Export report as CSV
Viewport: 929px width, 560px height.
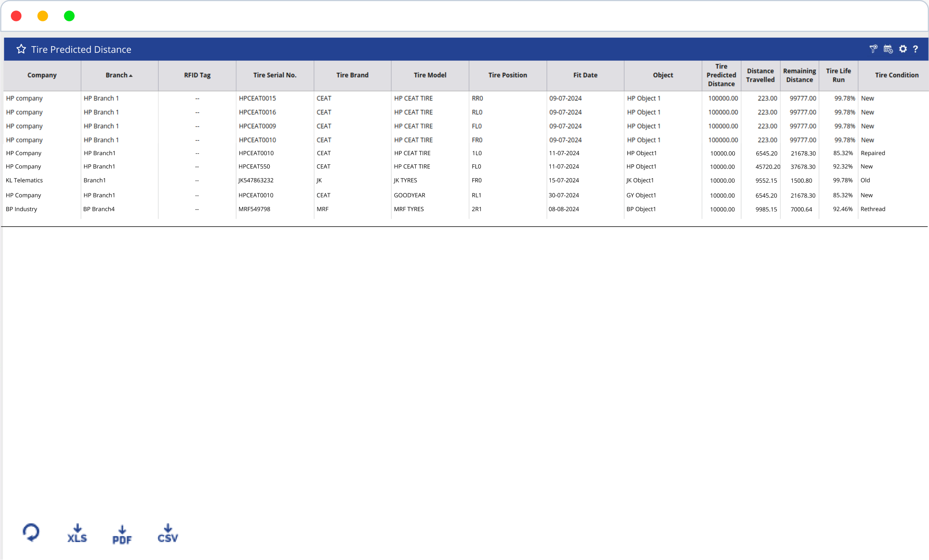point(168,533)
